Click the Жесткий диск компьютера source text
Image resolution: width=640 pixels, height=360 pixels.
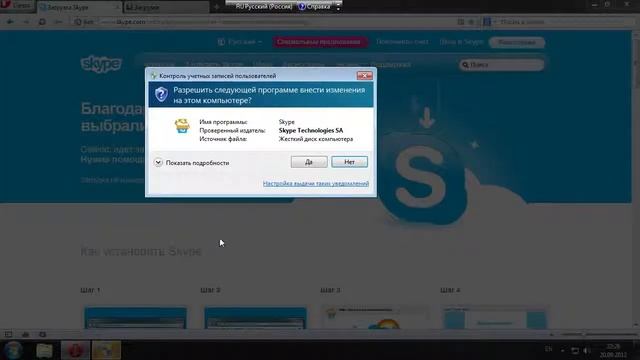click(316, 139)
